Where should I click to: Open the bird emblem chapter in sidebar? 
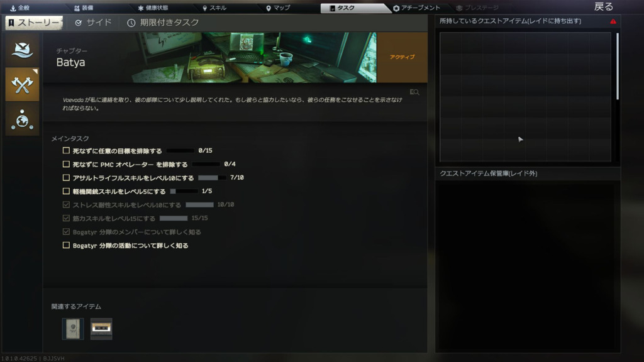coord(22,50)
